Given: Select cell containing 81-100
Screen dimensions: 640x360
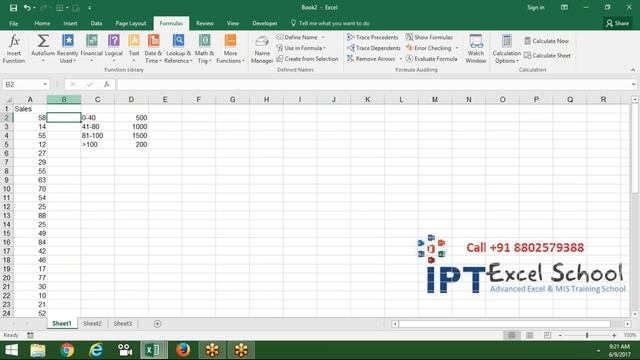Looking at the screenshot, I should (x=97, y=136).
